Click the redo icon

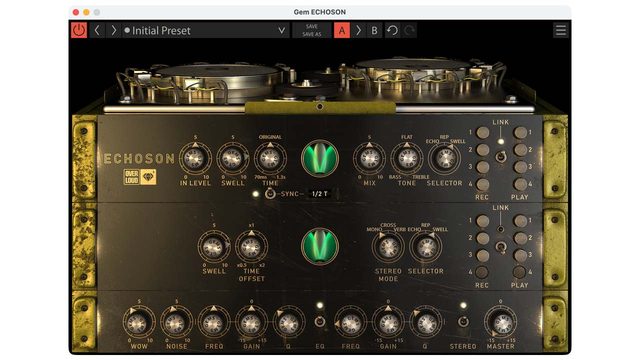tap(409, 30)
